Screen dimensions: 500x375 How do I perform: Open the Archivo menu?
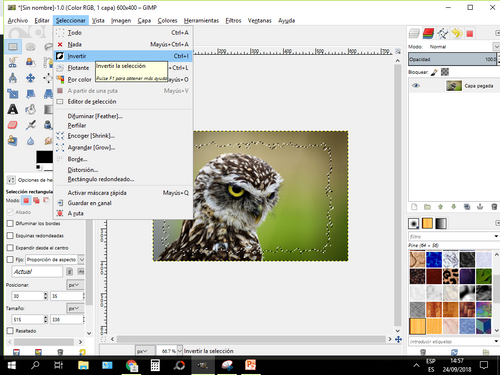coord(18,21)
